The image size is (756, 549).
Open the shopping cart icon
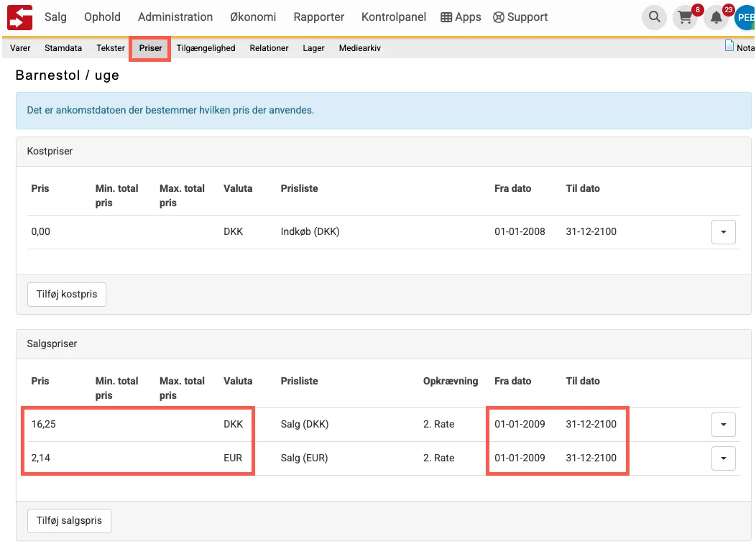[x=685, y=17]
